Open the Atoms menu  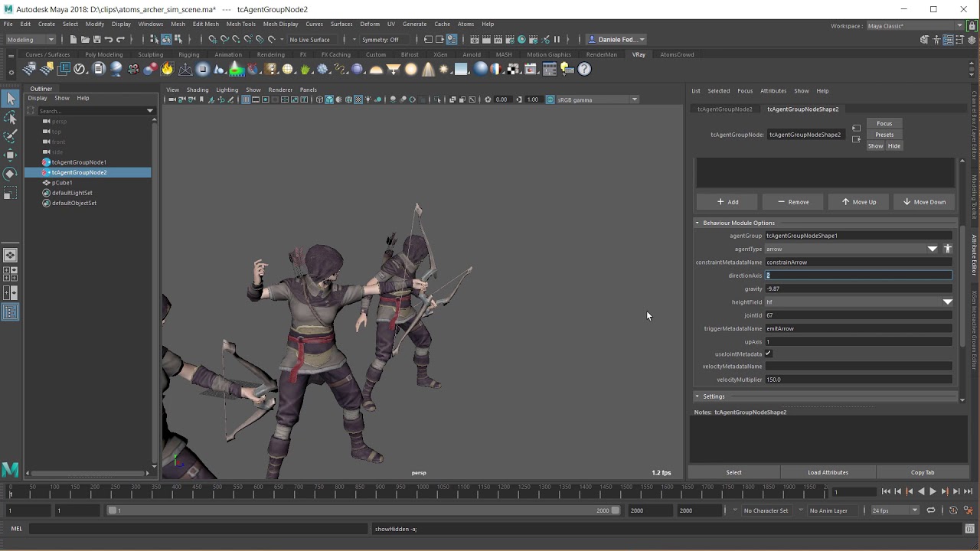click(x=465, y=24)
